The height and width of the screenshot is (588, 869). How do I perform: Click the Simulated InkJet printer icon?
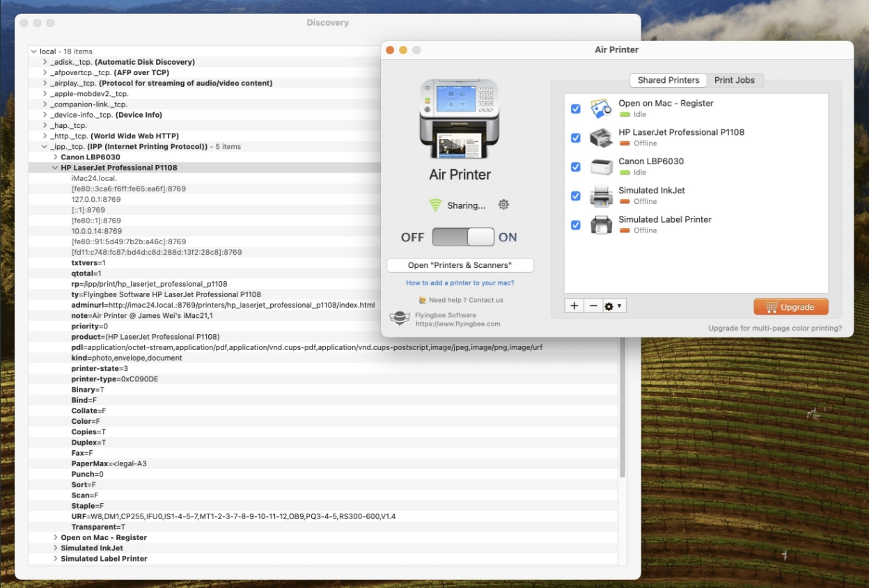[x=601, y=196]
